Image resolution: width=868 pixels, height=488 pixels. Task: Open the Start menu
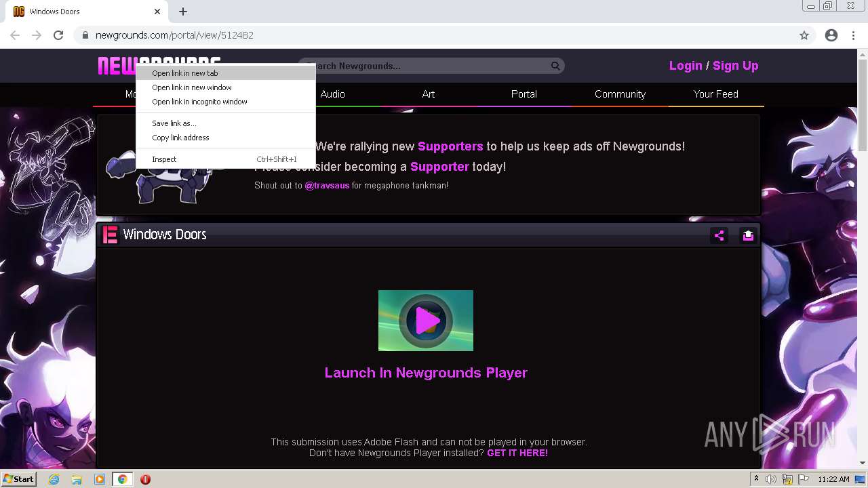[18, 479]
